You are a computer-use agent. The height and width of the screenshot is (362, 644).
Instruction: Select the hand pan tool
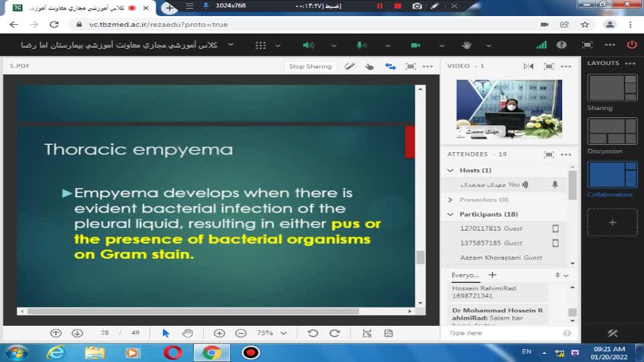pyautogui.click(x=188, y=333)
